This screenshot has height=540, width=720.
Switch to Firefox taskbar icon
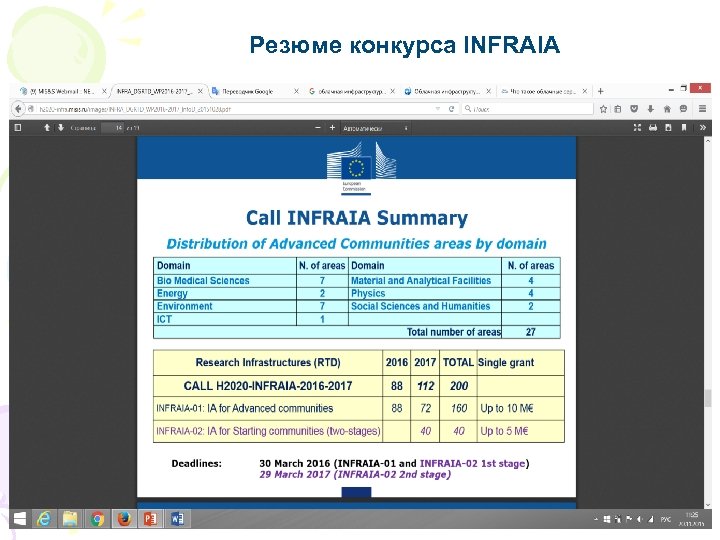pyautogui.click(x=124, y=519)
